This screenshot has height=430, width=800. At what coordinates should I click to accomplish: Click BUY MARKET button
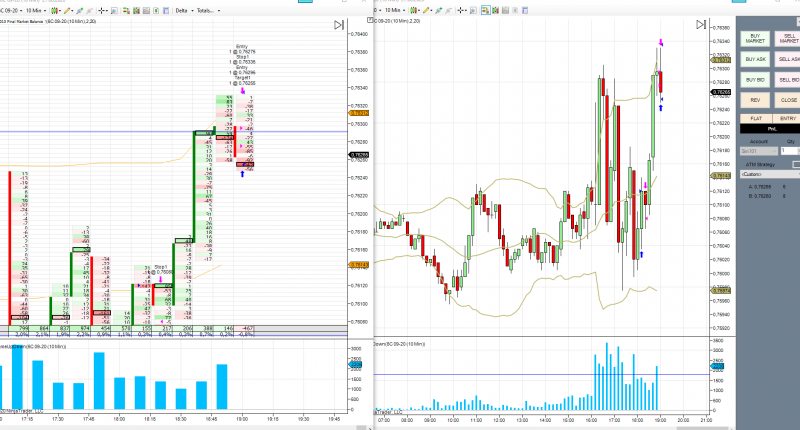pyautogui.click(x=755, y=39)
